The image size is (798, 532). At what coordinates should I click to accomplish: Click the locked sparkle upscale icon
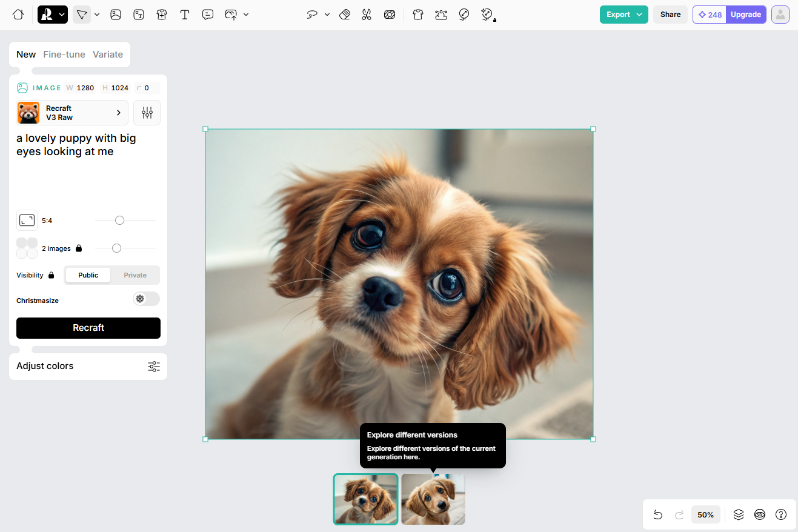click(488, 15)
